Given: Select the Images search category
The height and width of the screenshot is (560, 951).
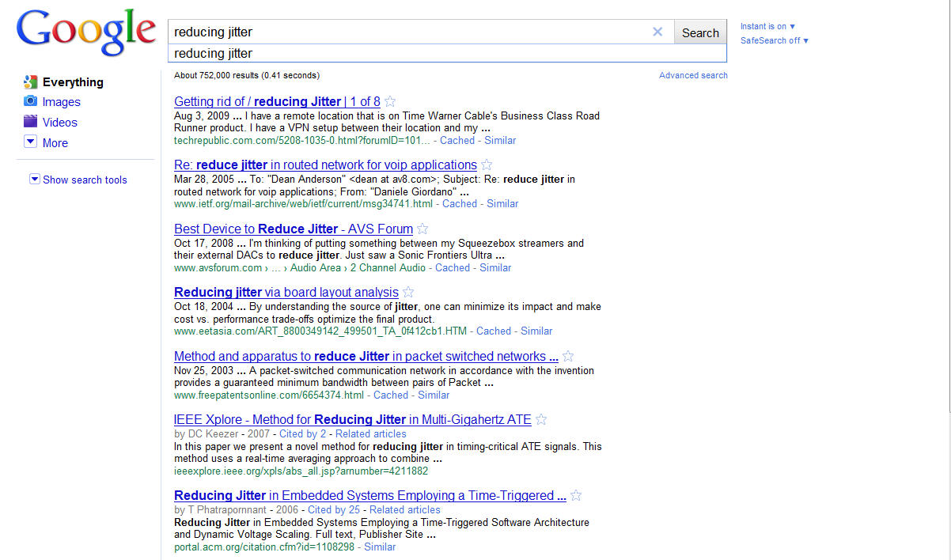Looking at the screenshot, I should [61, 102].
